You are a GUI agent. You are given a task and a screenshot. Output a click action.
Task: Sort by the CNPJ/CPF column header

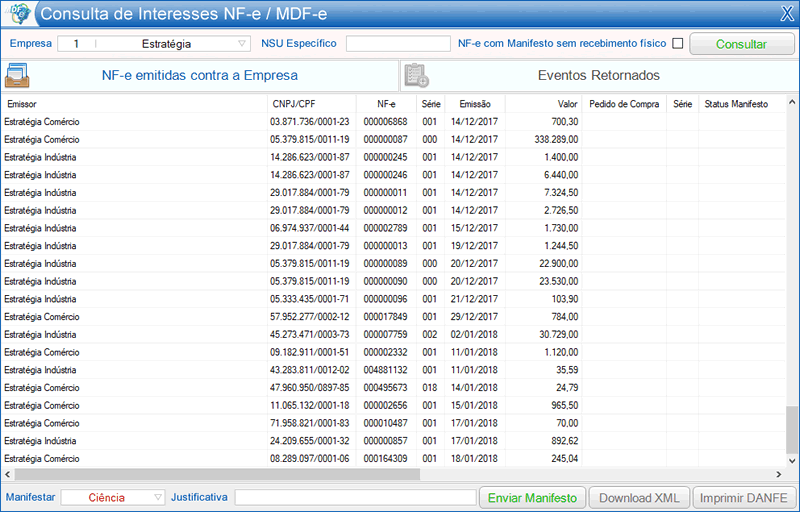312,104
